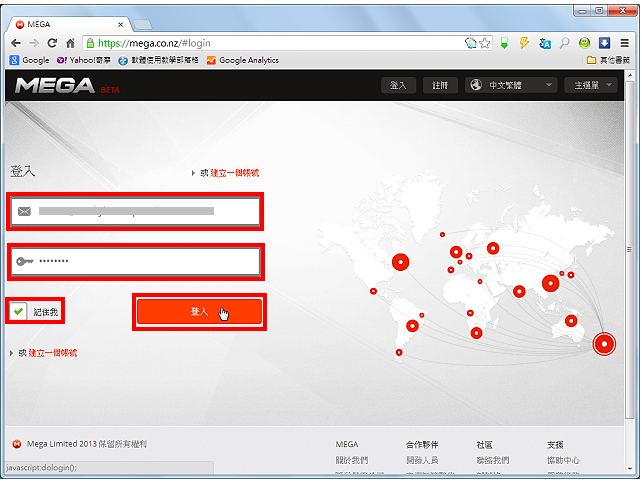Click the 登入 button in top navigation
The image size is (642, 483).
click(398, 85)
